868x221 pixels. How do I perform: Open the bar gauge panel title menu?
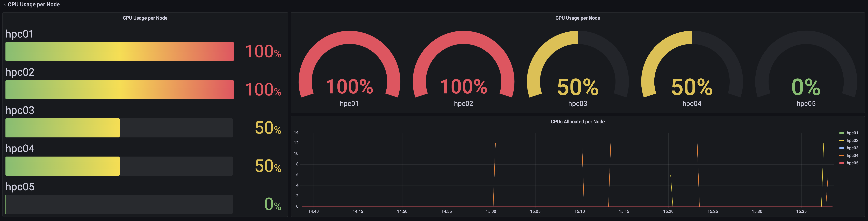coord(145,18)
